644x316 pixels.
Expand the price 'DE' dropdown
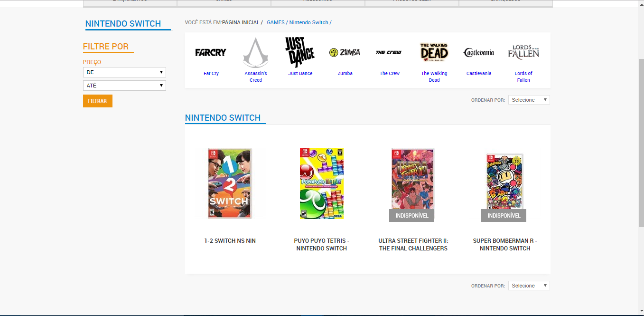[x=124, y=72]
